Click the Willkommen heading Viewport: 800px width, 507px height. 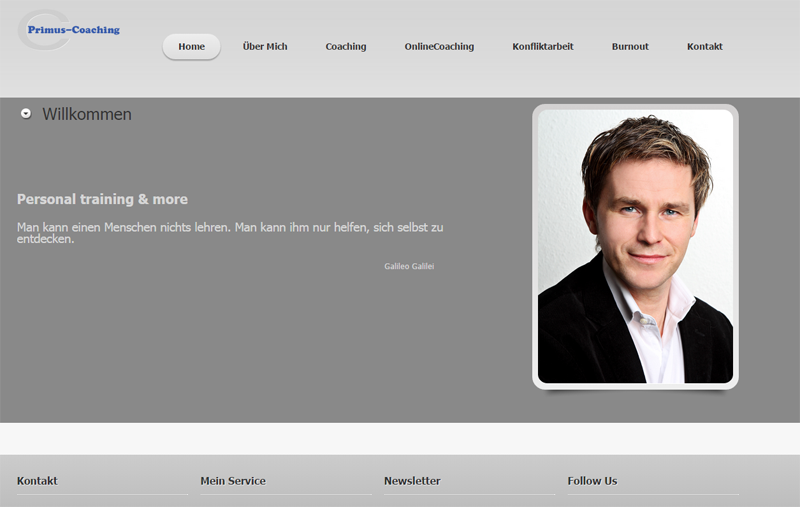87,115
